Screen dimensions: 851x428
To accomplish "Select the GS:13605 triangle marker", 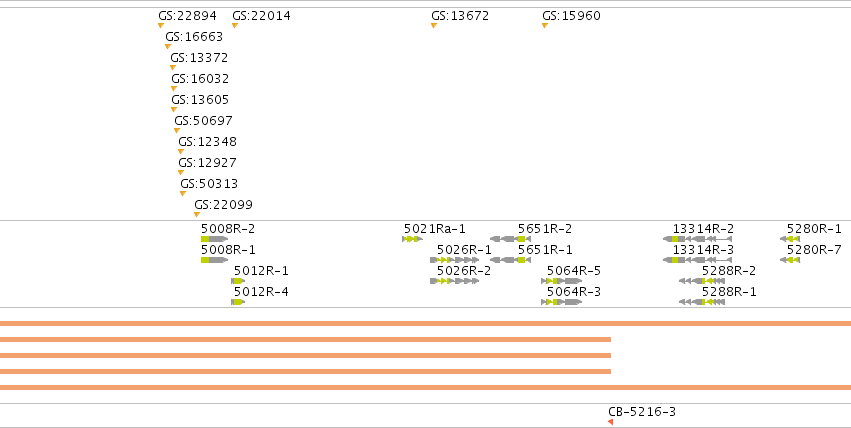I will click(174, 110).
